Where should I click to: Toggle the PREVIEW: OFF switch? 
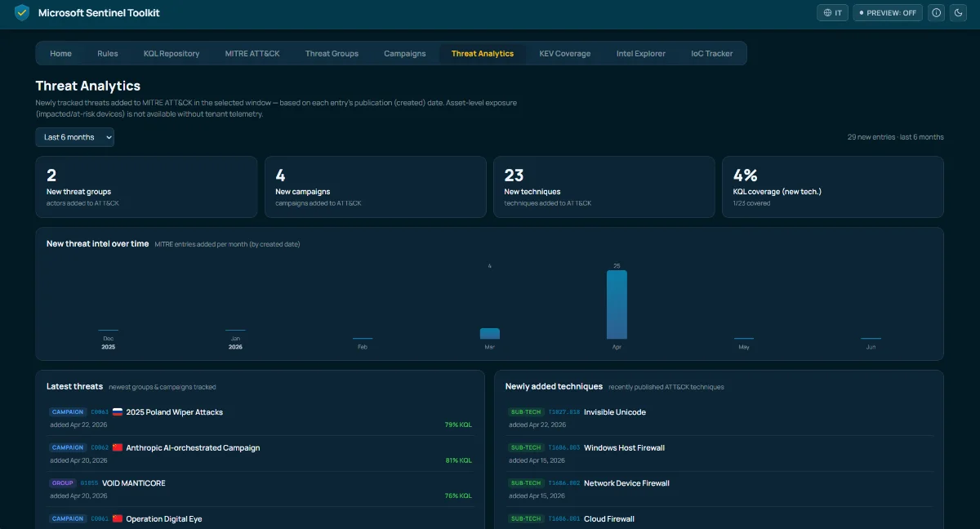pos(888,13)
